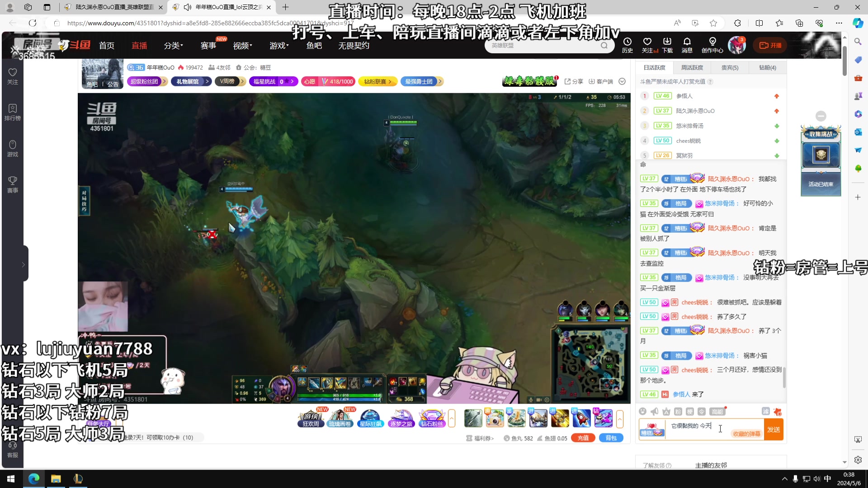Open 创作中心 creator center

[x=712, y=45]
